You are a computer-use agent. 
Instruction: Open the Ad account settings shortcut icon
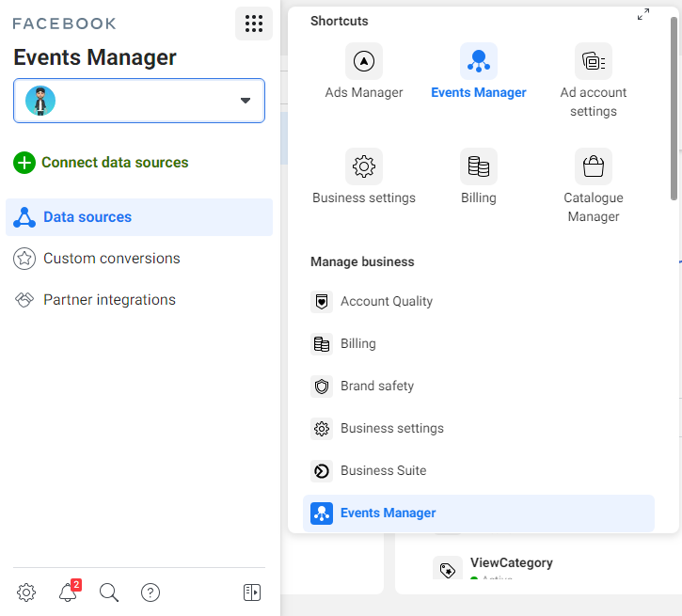(594, 61)
